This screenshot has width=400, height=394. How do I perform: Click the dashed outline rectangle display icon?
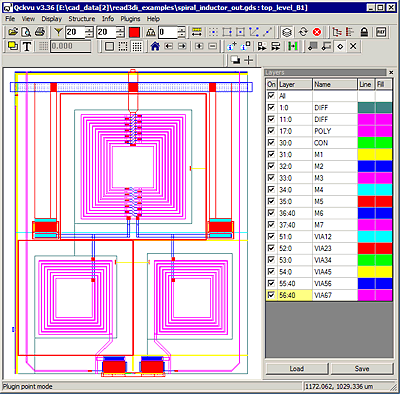123,46
